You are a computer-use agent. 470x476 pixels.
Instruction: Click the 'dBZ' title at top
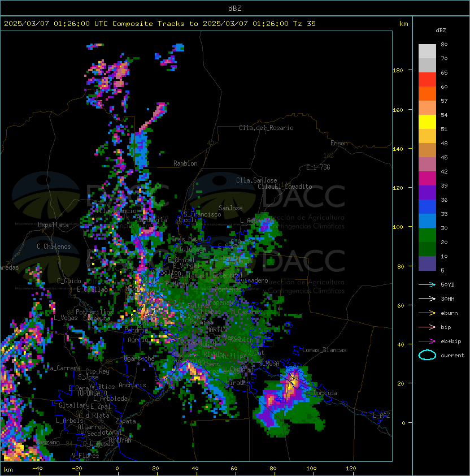pos(235,8)
